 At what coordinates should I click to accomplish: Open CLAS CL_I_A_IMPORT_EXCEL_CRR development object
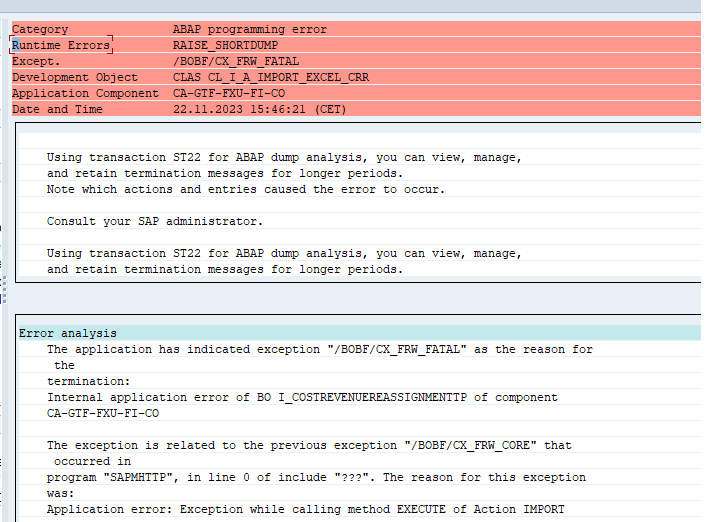click(271, 77)
